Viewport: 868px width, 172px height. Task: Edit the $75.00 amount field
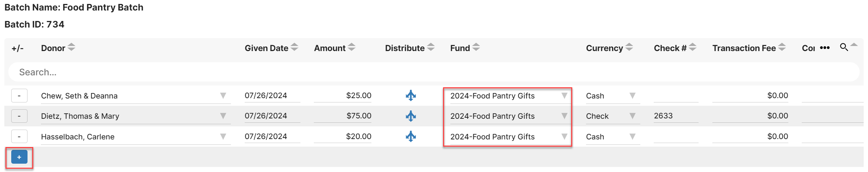342,116
